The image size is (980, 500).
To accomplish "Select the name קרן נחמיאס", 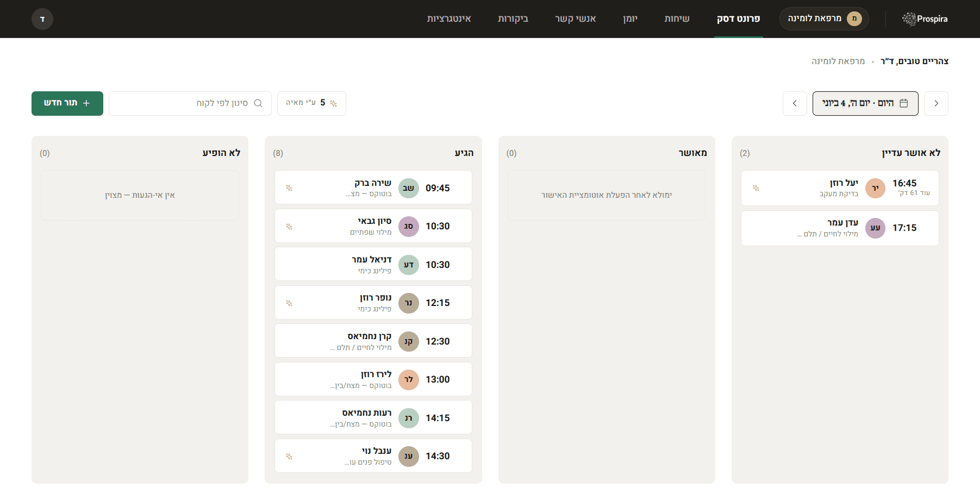I will click(x=370, y=336).
